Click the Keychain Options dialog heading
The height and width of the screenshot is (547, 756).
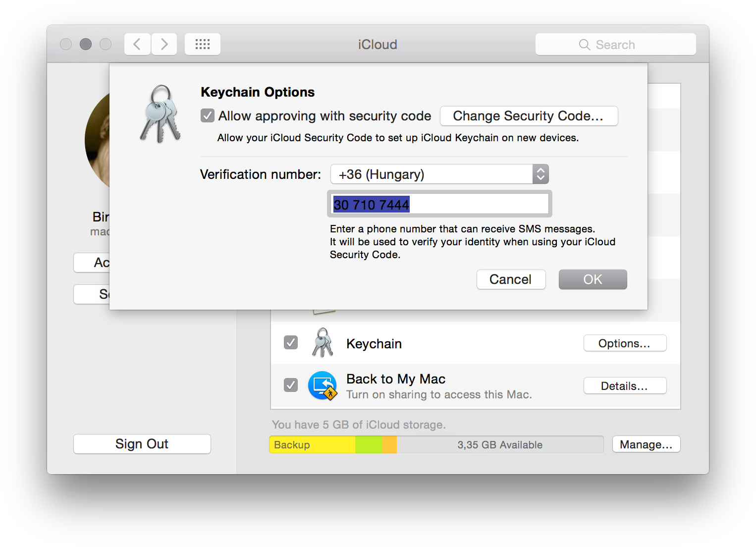pyautogui.click(x=258, y=92)
